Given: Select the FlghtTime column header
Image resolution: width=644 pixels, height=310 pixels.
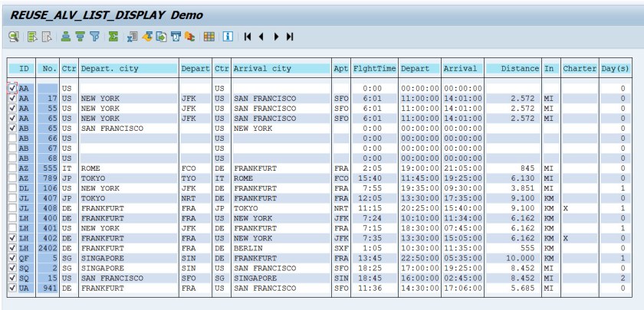Looking at the screenshot, I should [x=374, y=68].
